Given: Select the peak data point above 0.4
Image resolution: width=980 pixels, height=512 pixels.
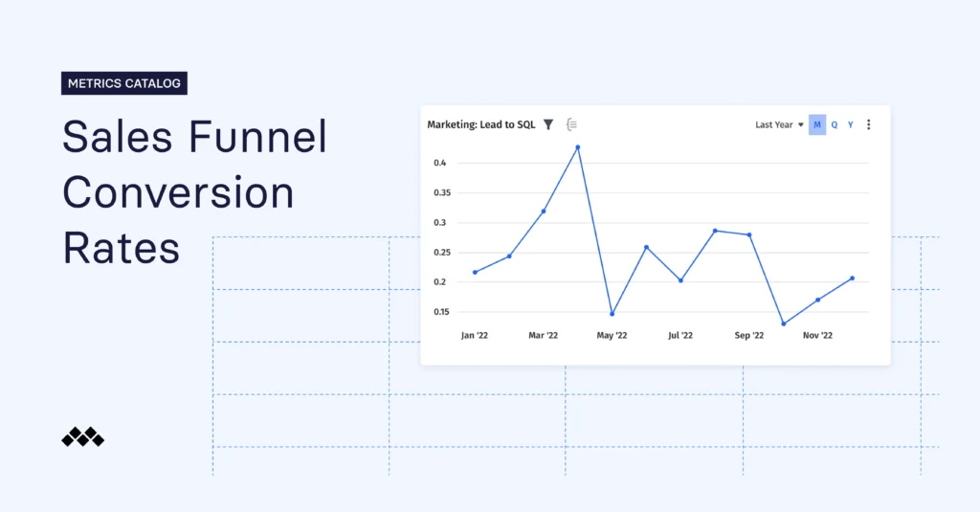Looking at the screenshot, I should pyautogui.click(x=577, y=147).
